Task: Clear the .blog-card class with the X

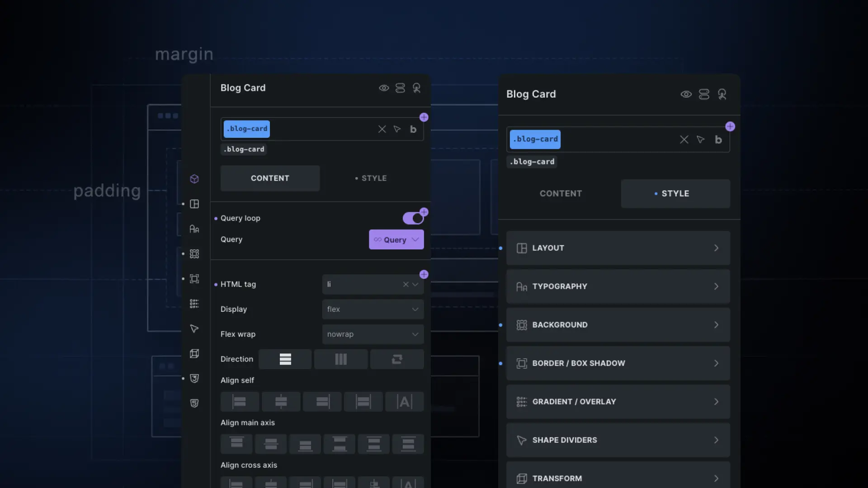Action: pyautogui.click(x=382, y=129)
